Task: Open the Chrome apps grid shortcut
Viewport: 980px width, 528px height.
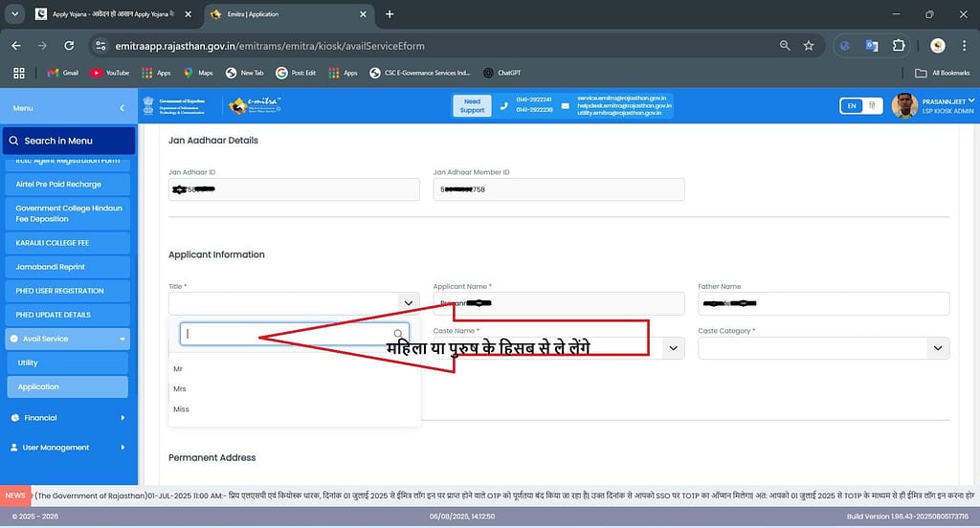Action: pos(19,73)
